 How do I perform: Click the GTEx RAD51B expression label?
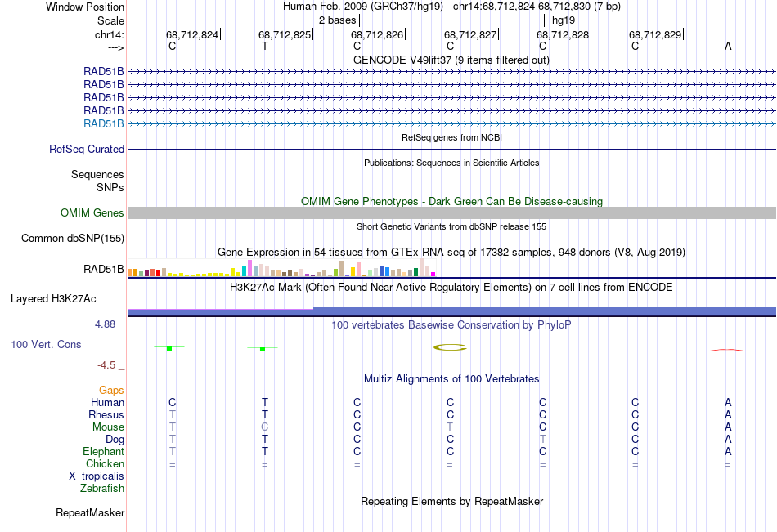click(x=104, y=270)
